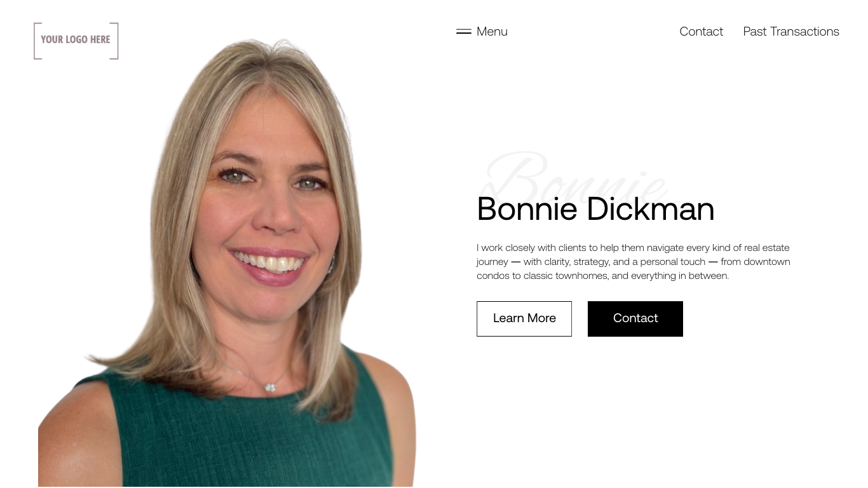Viewport: 868px width, 488px height.
Task: Click the YOUR LOGO HERE logo
Action: pyautogui.click(x=76, y=41)
